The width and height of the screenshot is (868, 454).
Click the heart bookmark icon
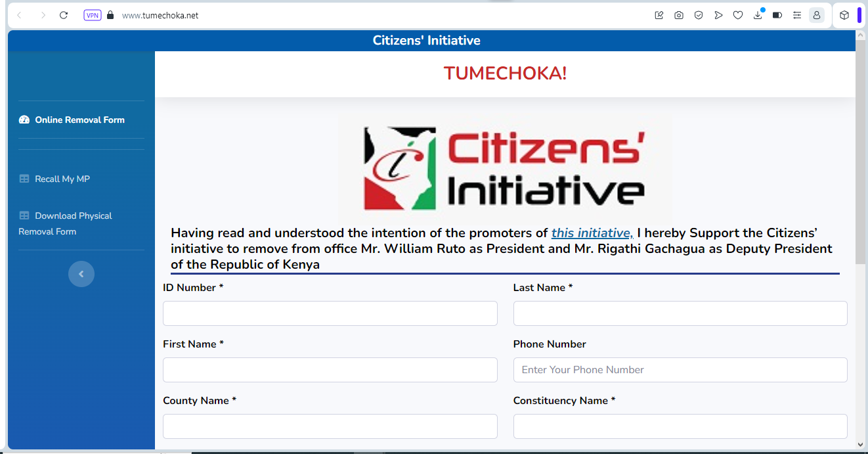[738, 15]
